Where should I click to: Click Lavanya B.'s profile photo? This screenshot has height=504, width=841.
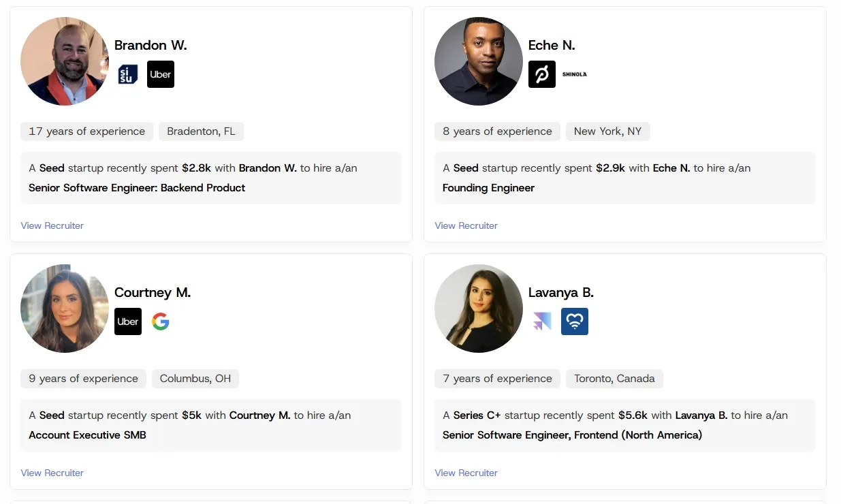[x=479, y=309]
